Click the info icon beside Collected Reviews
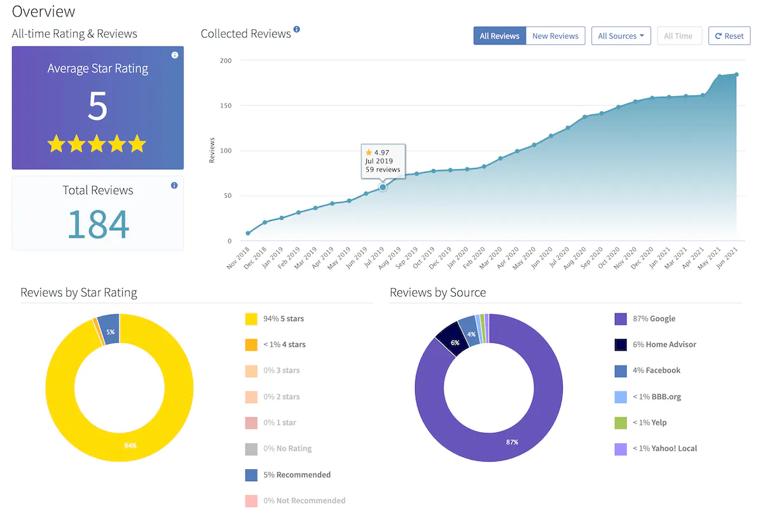Image resolution: width=763 pixels, height=532 pixels. click(x=296, y=29)
